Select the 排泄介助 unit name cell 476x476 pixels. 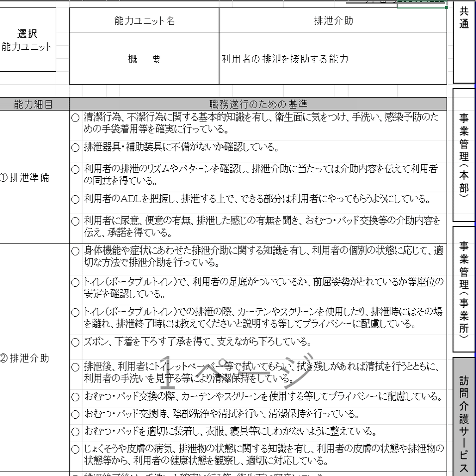(x=333, y=20)
